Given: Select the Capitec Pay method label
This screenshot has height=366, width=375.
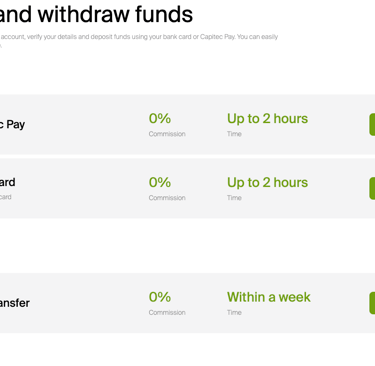Looking at the screenshot, I should coord(12,125).
